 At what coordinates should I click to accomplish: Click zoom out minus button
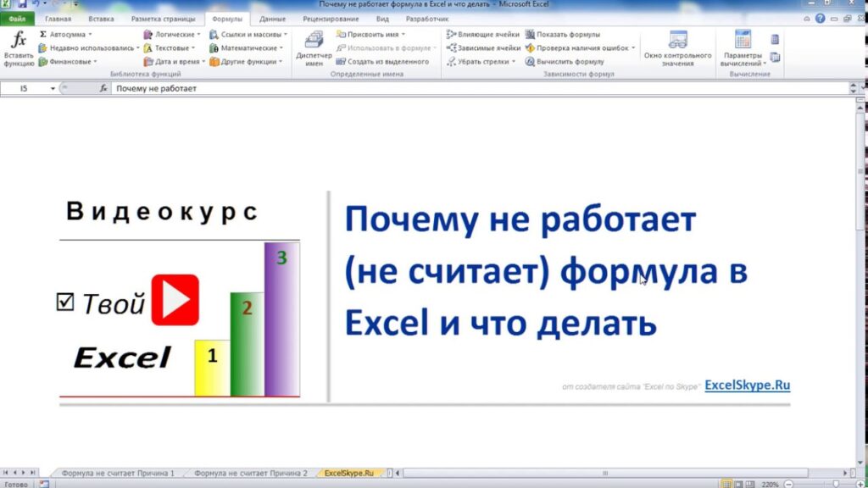click(x=789, y=484)
